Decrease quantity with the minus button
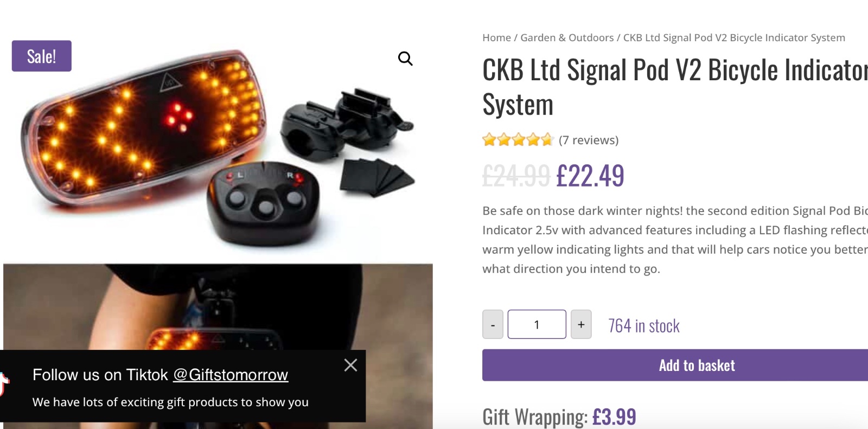 (x=493, y=324)
